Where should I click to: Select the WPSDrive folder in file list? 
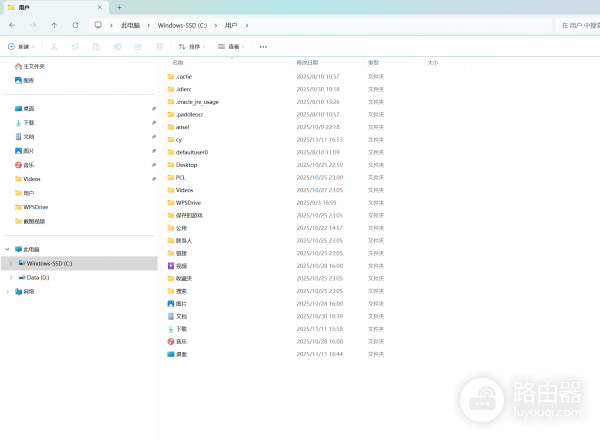(184, 203)
